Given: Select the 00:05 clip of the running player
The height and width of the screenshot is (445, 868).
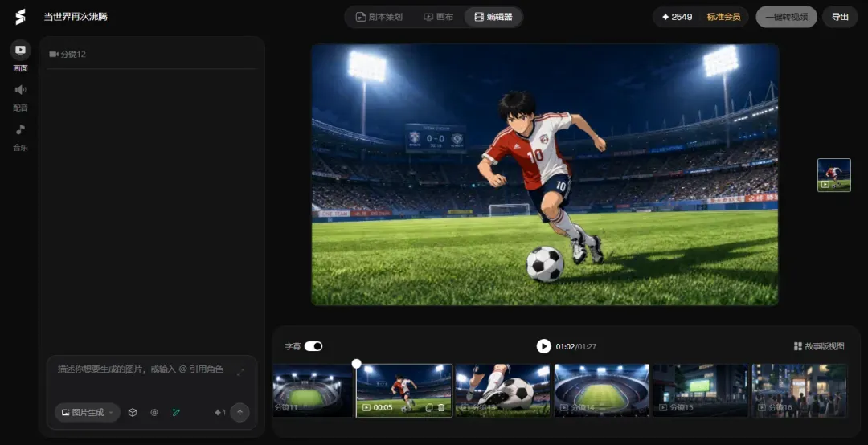Looking at the screenshot, I should pos(404,390).
